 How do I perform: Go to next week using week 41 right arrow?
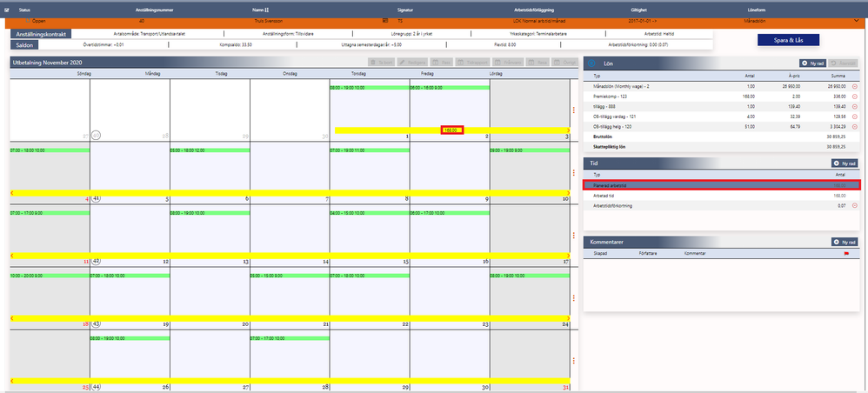coord(568,193)
